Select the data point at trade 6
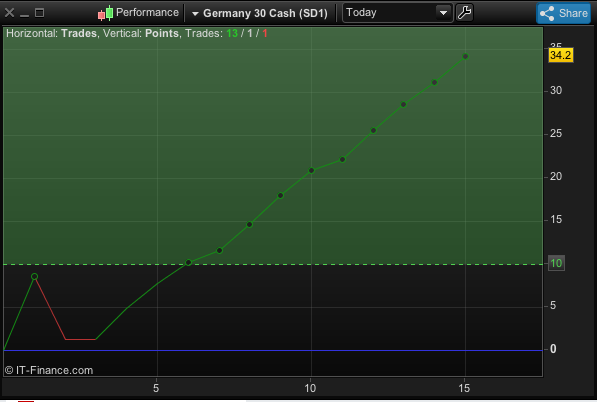597x402 pixels. (188, 262)
